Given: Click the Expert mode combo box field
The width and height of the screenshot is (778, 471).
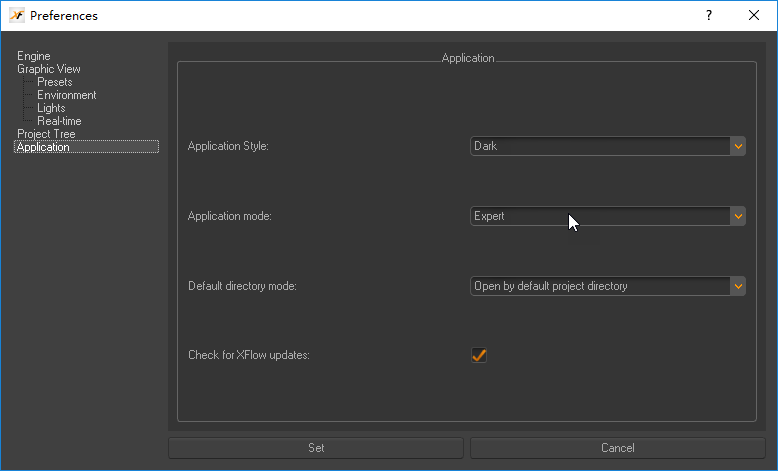Looking at the screenshot, I should [x=600, y=216].
